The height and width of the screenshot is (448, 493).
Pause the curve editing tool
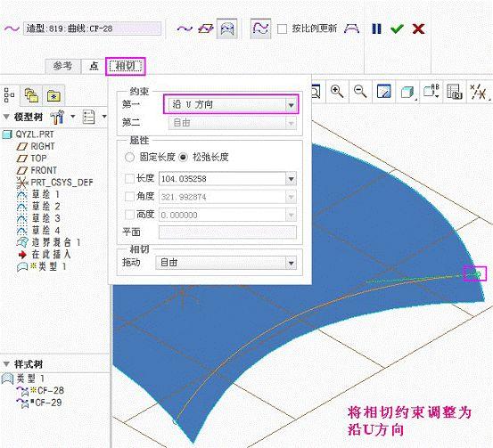376,29
